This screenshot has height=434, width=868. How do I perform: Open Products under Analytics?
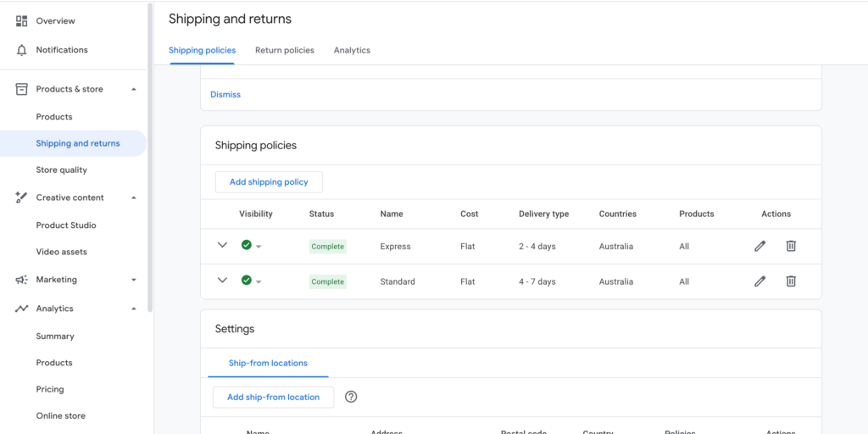pyautogui.click(x=54, y=363)
